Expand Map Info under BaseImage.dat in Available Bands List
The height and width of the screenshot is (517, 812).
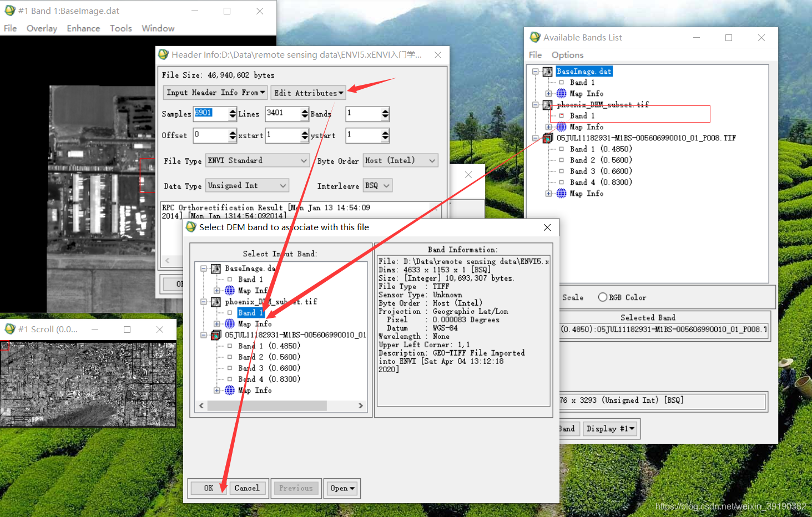click(x=548, y=94)
